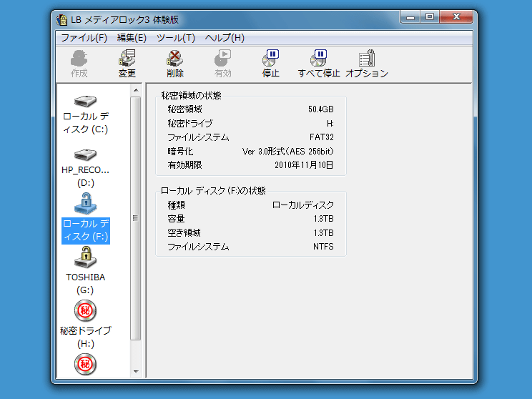
Task: Close the LB メディアロック3 window
Action: click(x=456, y=17)
